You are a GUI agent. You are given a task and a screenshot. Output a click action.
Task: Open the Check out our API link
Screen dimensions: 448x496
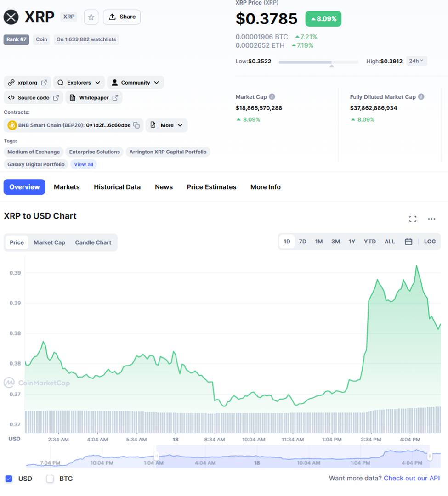click(x=412, y=478)
